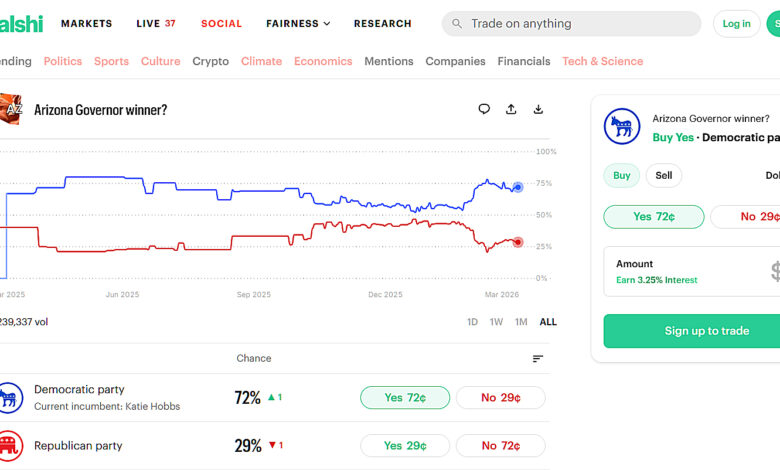Click the Log in button
Viewport: 780px width, 470px height.
736,23
